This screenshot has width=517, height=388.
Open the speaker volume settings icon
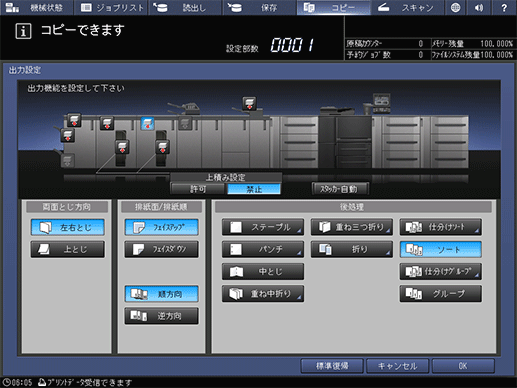(x=479, y=7)
